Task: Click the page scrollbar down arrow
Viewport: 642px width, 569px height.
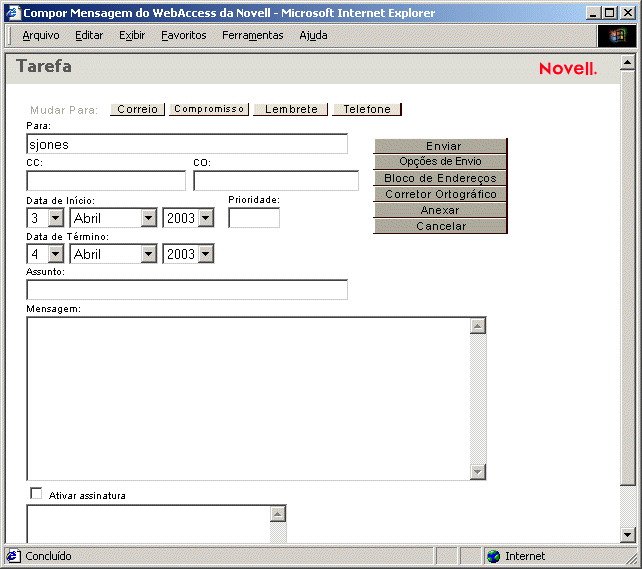Action: 628,534
